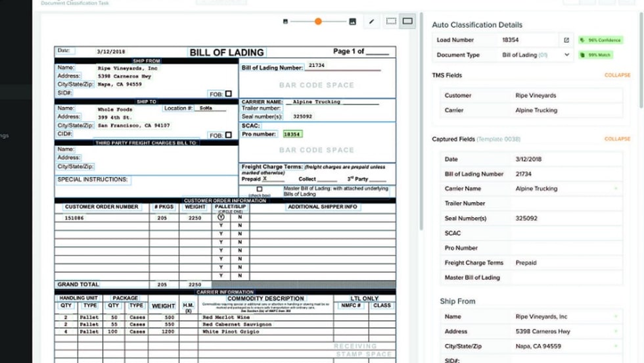
Task: Tick the Master Bill of Lading checkbox
Action: click(x=260, y=189)
